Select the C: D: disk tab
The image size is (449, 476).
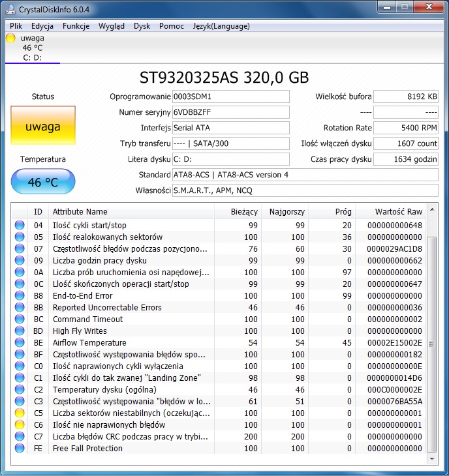tap(33, 48)
